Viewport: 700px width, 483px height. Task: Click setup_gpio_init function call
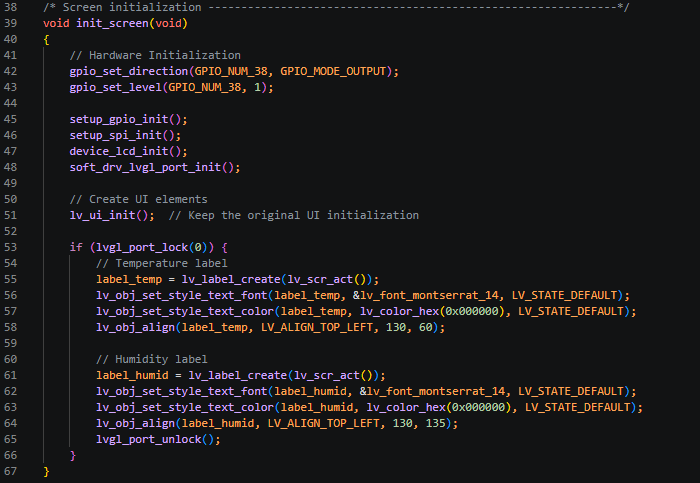pos(119,120)
